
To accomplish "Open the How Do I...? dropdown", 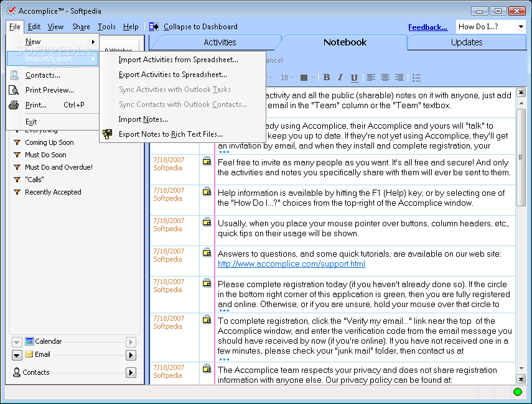I will (521, 27).
